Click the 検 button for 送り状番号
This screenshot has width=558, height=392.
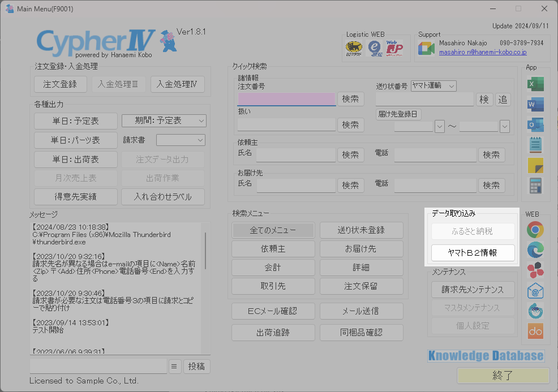[484, 99]
